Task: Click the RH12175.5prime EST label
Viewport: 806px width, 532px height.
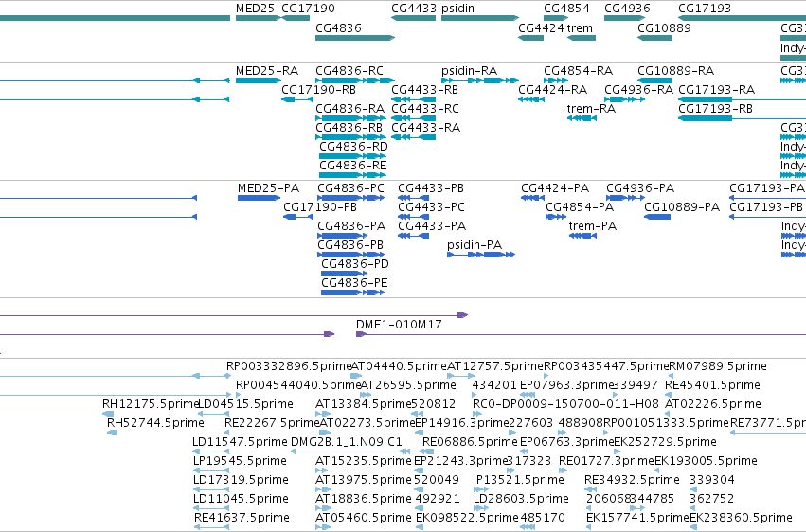Action: pyautogui.click(x=151, y=404)
